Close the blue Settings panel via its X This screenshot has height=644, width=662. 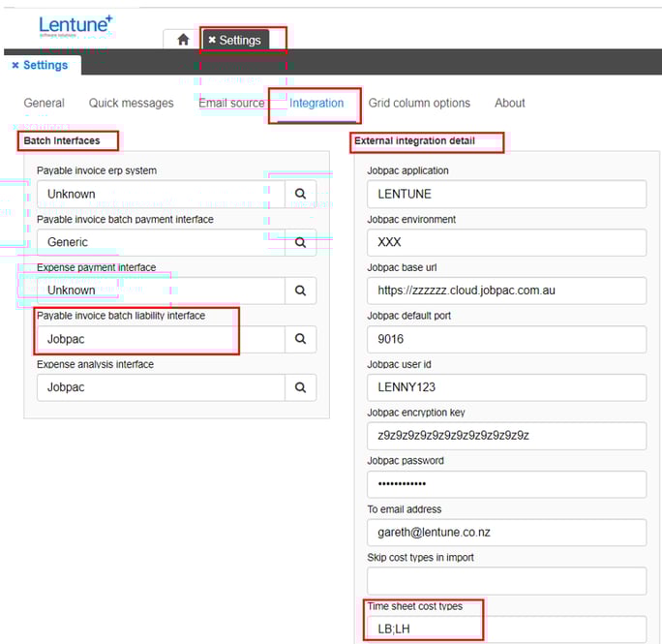(x=15, y=65)
